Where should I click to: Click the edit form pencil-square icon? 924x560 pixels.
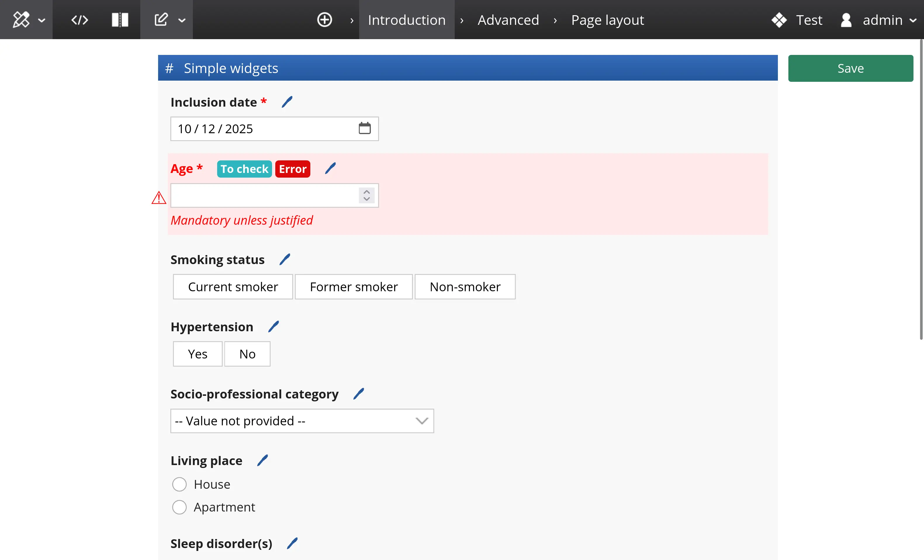(161, 20)
